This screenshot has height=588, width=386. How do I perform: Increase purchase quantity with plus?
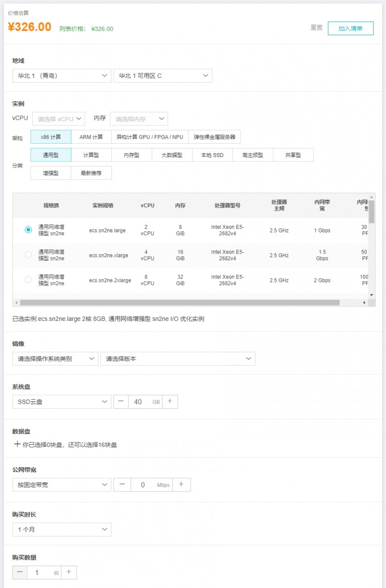[x=69, y=572]
